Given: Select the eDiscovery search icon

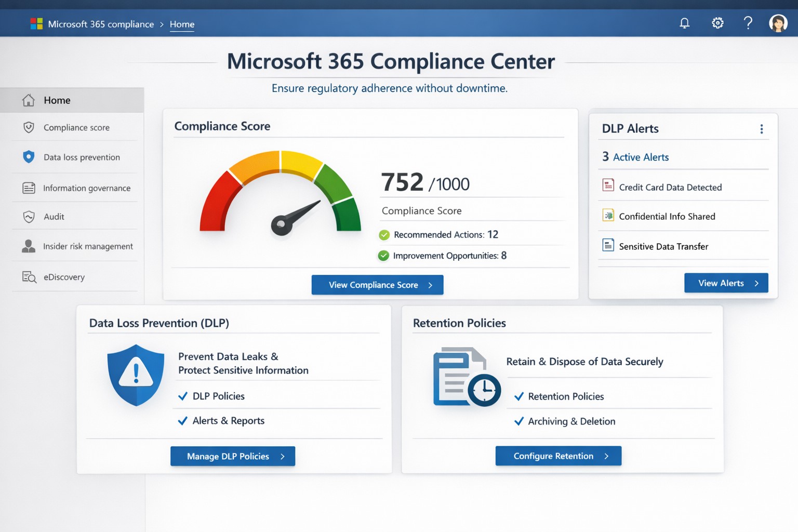Looking at the screenshot, I should tap(29, 276).
